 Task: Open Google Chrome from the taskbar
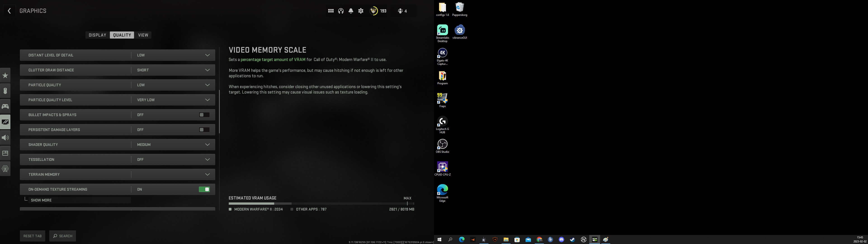tap(540, 240)
